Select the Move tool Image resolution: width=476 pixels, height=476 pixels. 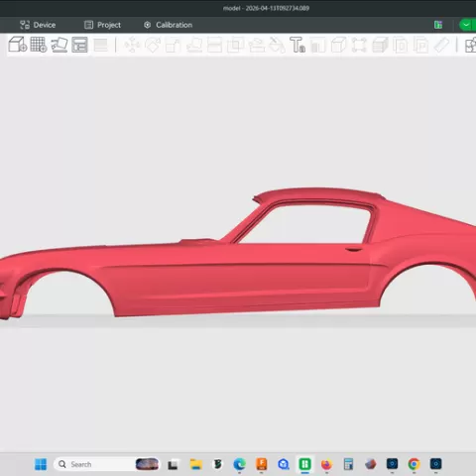pos(132,45)
